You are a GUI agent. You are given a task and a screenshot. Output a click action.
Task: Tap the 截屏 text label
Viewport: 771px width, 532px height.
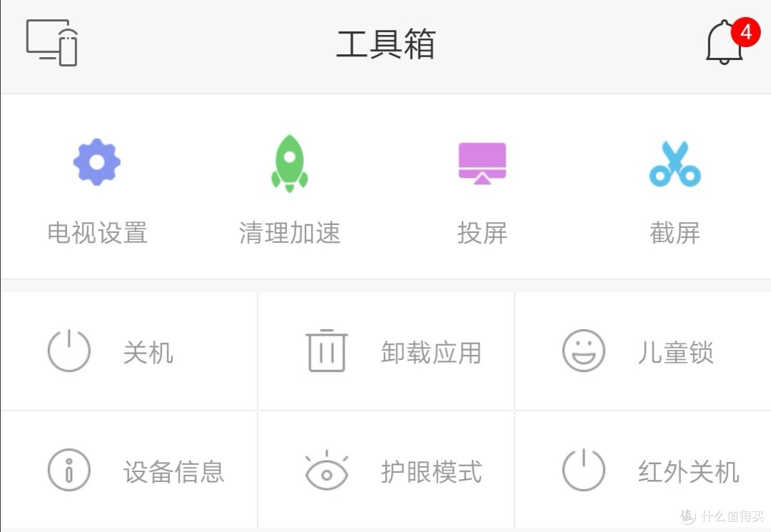tap(675, 233)
